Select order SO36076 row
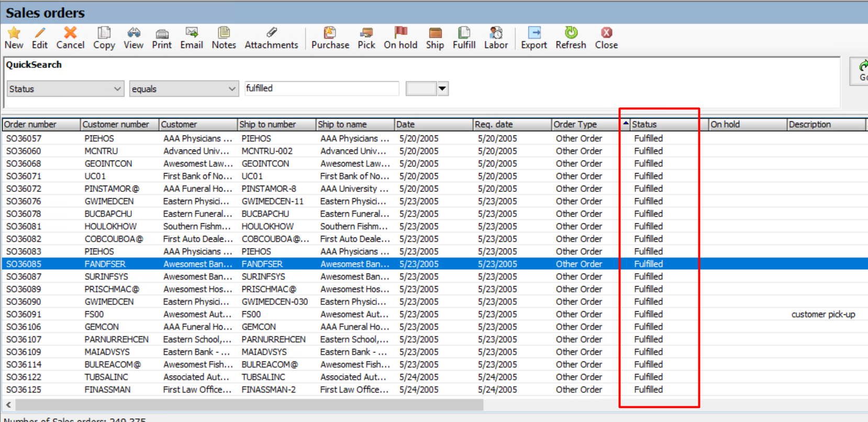 point(434,201)
